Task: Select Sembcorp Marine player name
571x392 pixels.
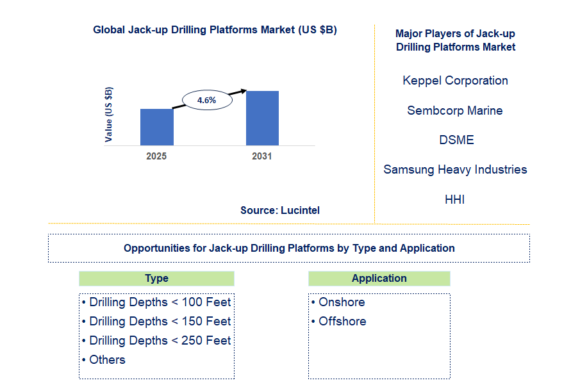Action: pos(455,111)
